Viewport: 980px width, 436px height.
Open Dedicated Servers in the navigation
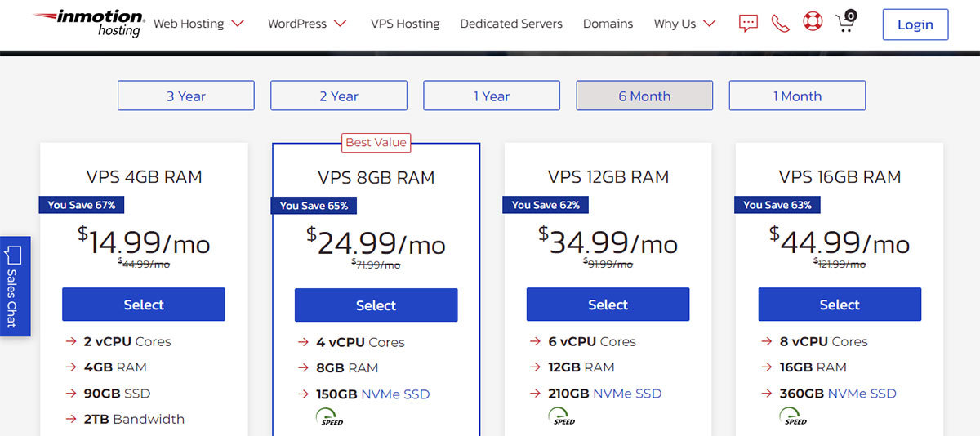pos(511,24)
